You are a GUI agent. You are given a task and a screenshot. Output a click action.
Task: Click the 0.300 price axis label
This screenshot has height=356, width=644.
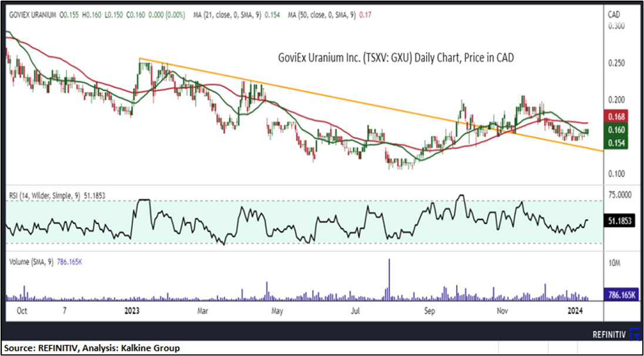coord(616,26)
